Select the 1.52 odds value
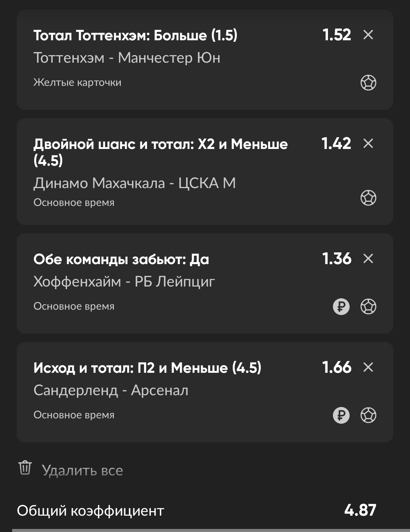410x532 pixels. click(337, 35)
